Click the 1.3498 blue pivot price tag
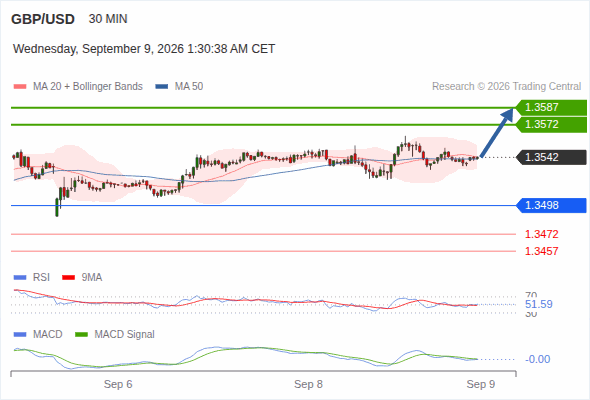 click(551, 205)
